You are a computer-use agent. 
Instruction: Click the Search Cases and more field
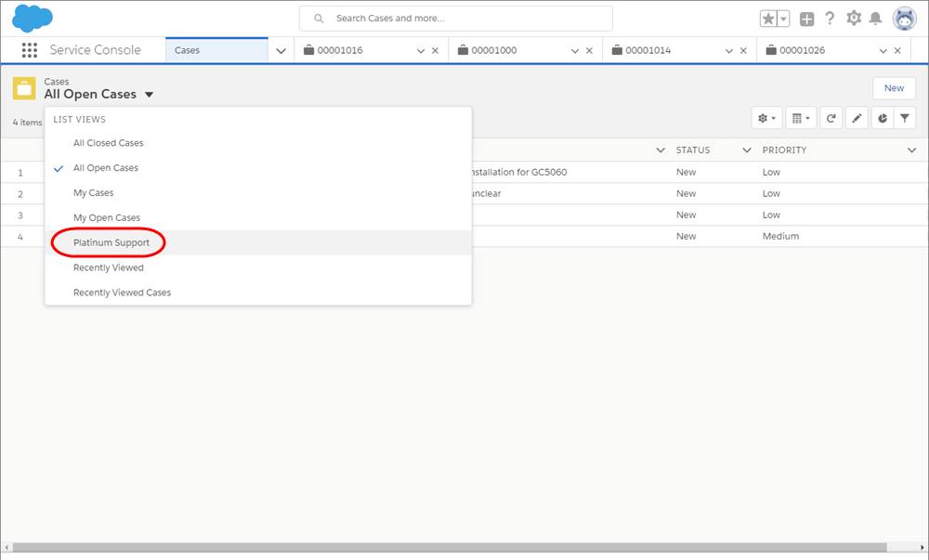455,19
